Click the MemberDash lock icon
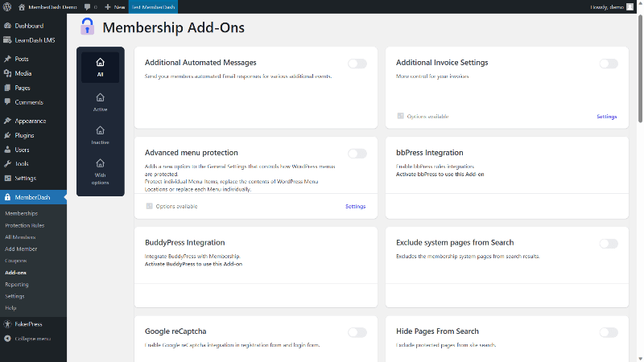The height and width of the screenshot is (362, 644). [7, 197]
